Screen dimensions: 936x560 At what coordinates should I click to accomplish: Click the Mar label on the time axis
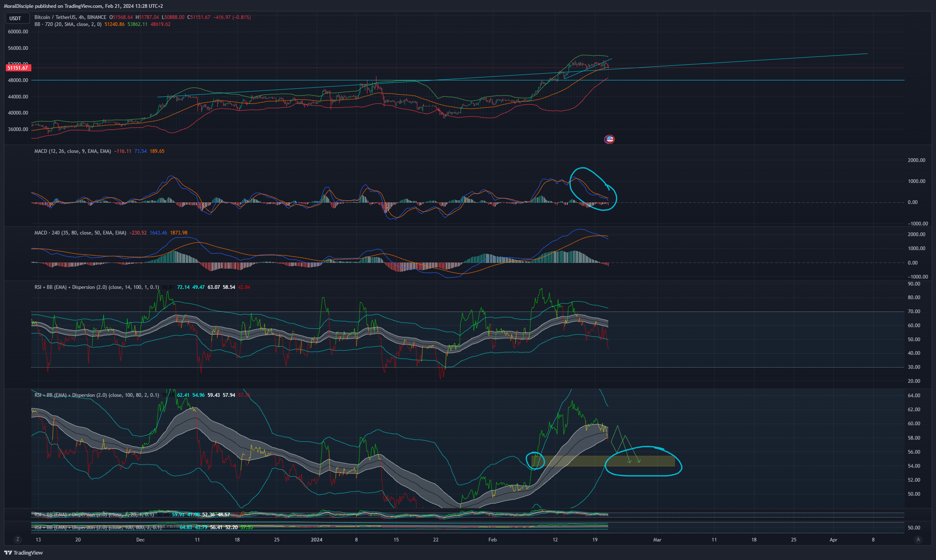[x=657, y=540]
